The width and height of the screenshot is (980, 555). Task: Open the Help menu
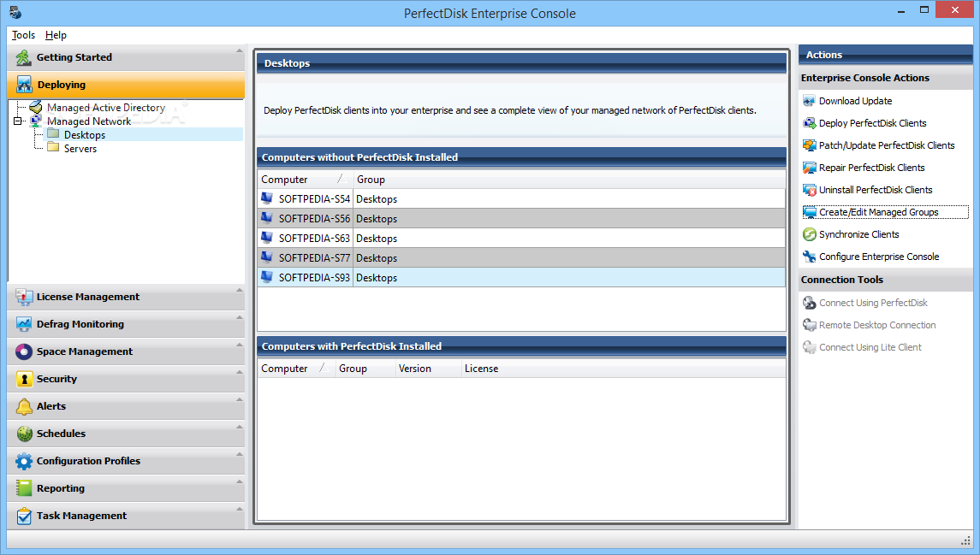(x=56, y=35)
